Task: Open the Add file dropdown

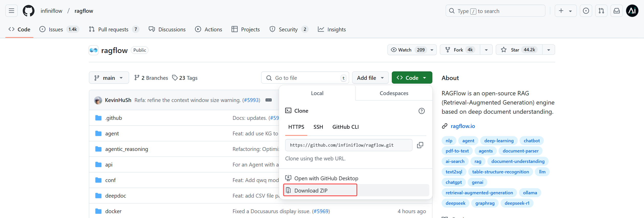Action: pos(370,78)
